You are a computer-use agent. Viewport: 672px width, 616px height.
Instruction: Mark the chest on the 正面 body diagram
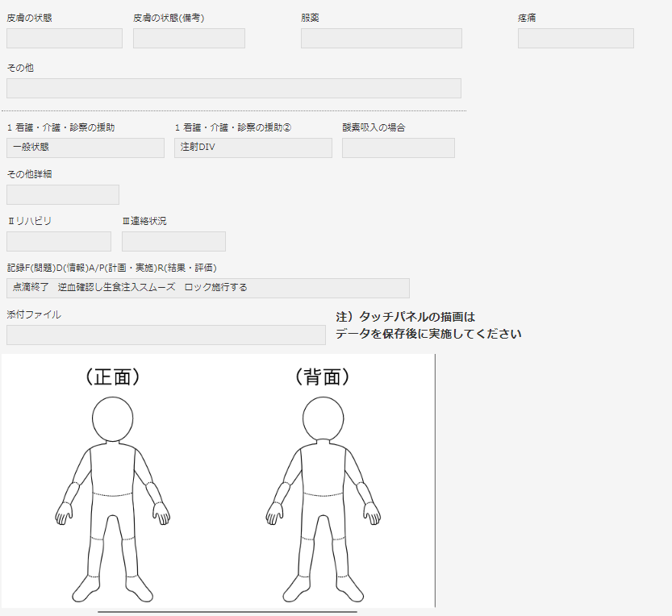112,469
